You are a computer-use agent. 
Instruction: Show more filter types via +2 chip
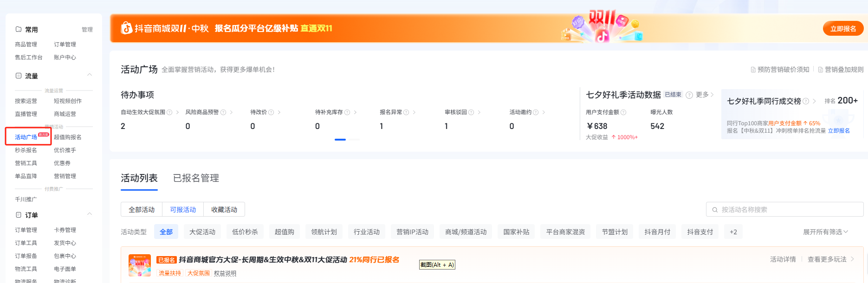pyautogui.click(x=733, y=232)
